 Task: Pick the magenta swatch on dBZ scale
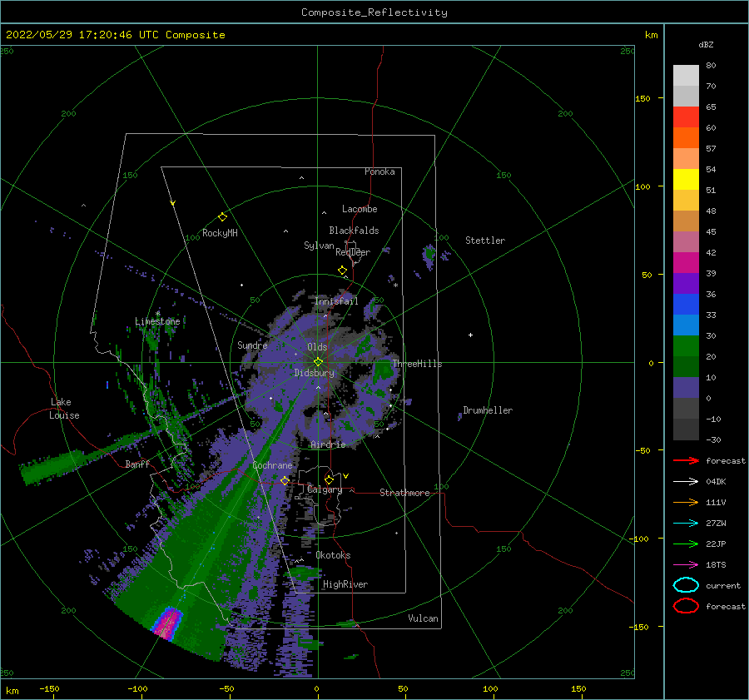point(686,262)
